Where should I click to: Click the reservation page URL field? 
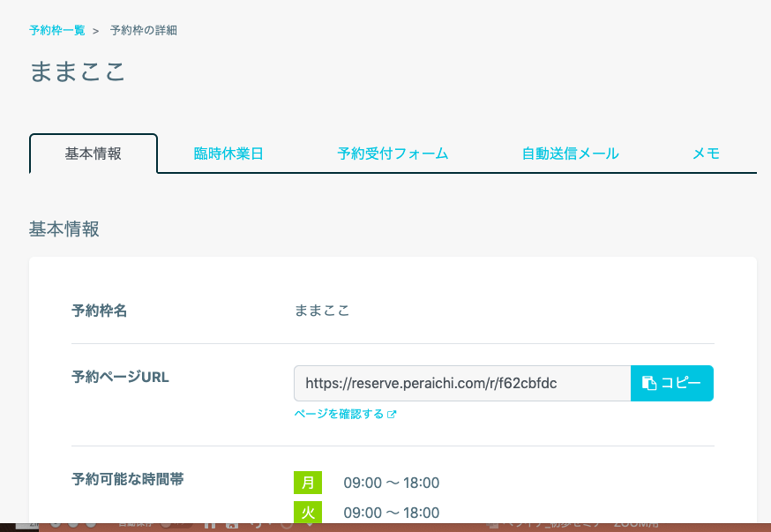462,383
